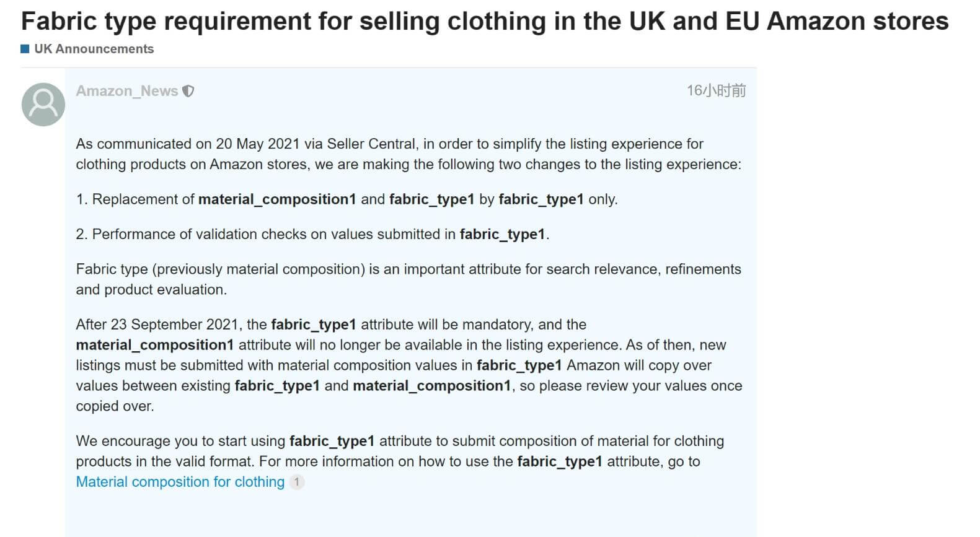Click the text After 23 September 2021
This screenshot has width=980, height=537.
157,325
